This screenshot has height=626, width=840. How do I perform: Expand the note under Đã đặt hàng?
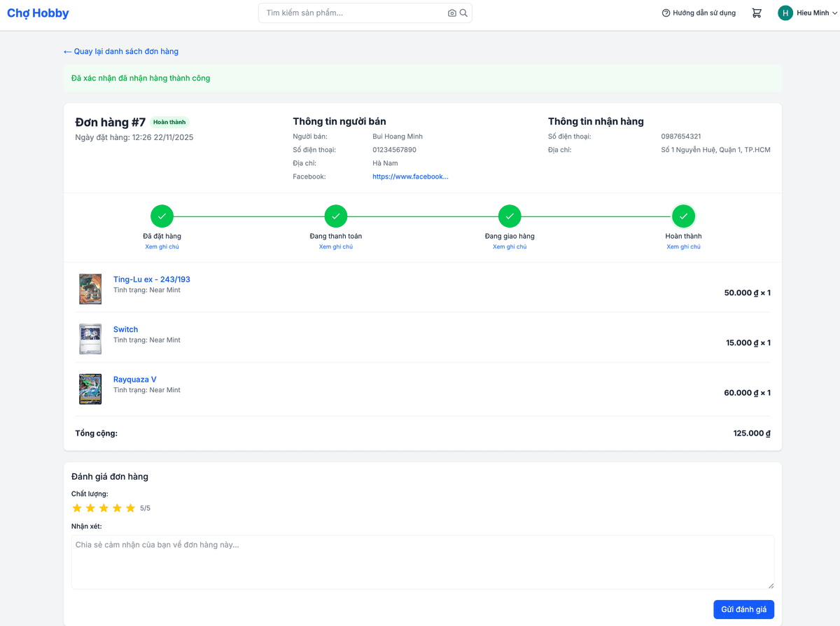[x=162, y=247]
